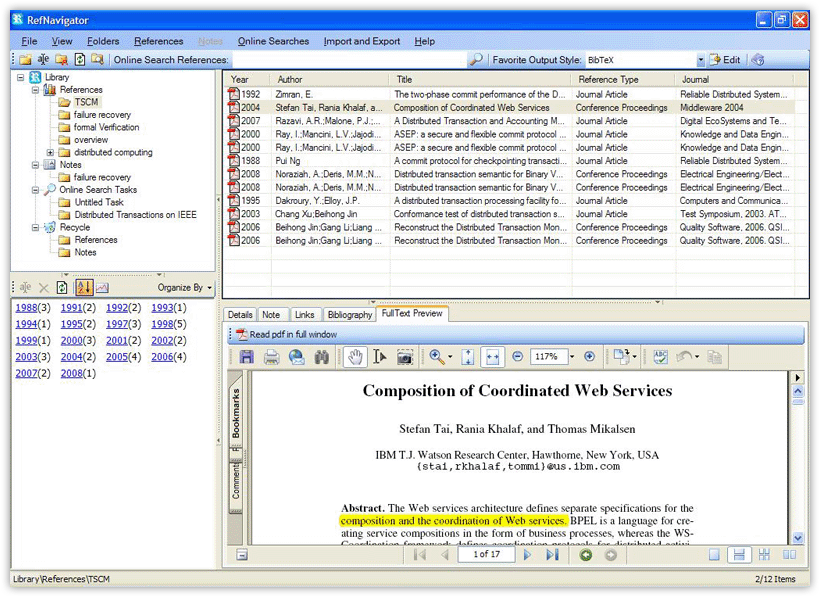Click the icon right of the Edit button
The width and height of the screenshot is (820, 597).
758,60
